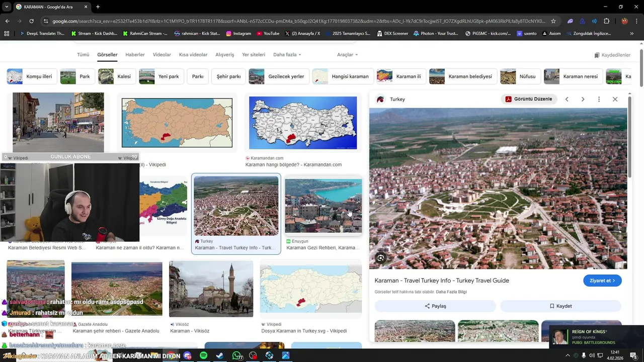Open Spotify from the taskbar
644x362 pixels.
[203, 355]
